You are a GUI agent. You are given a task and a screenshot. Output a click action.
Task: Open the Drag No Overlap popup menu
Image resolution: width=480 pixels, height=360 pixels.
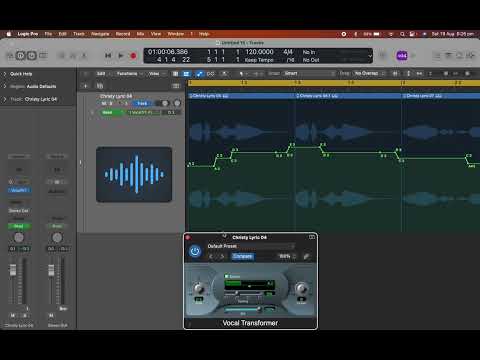[x=369, y=73]
